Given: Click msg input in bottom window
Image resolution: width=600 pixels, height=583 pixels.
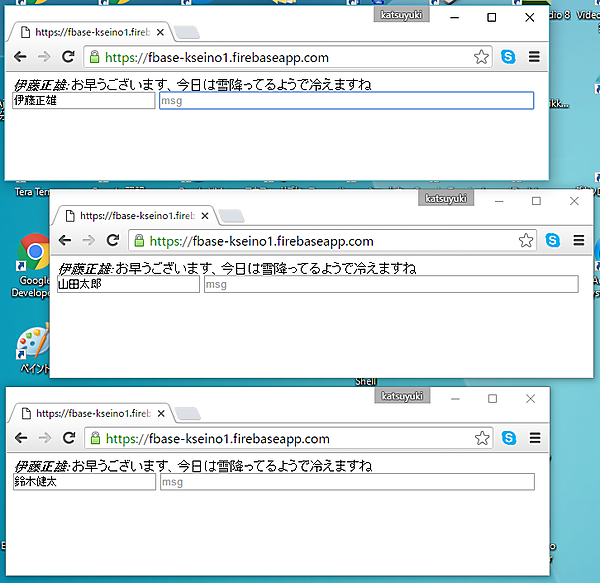Looking at the screenshot, I should click(347, 482).
